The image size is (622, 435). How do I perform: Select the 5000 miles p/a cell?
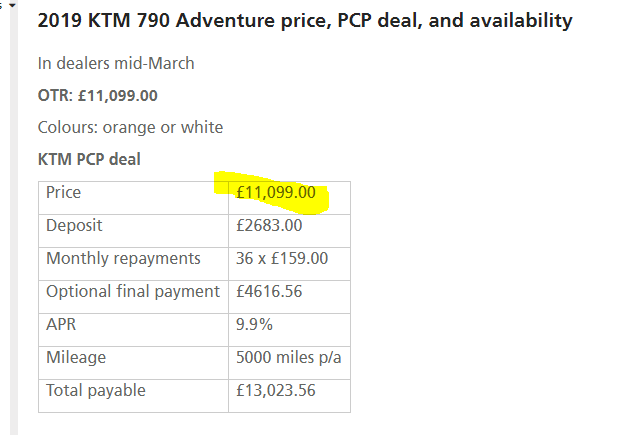click(289, 363)
